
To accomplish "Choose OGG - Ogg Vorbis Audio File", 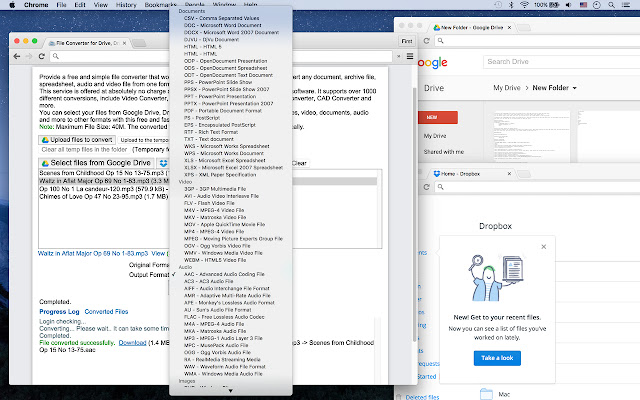I will pyautogui.click(x=217, y=353).
